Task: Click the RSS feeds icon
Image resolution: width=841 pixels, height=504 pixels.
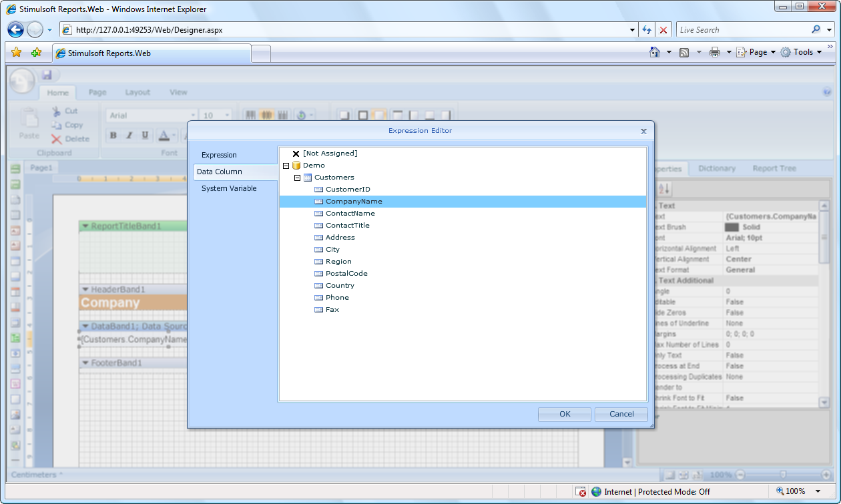Action: pos(684,52)
